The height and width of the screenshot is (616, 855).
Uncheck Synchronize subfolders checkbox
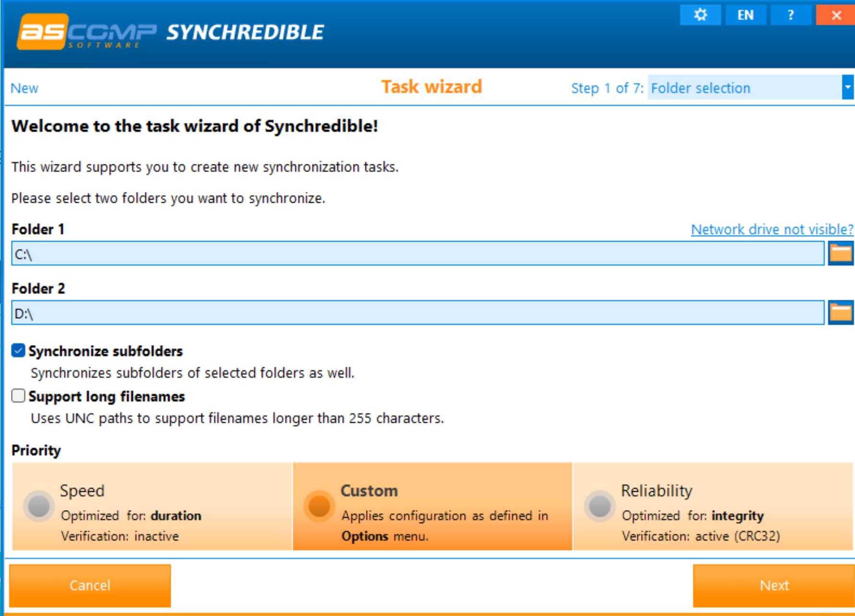click(18, 351)
